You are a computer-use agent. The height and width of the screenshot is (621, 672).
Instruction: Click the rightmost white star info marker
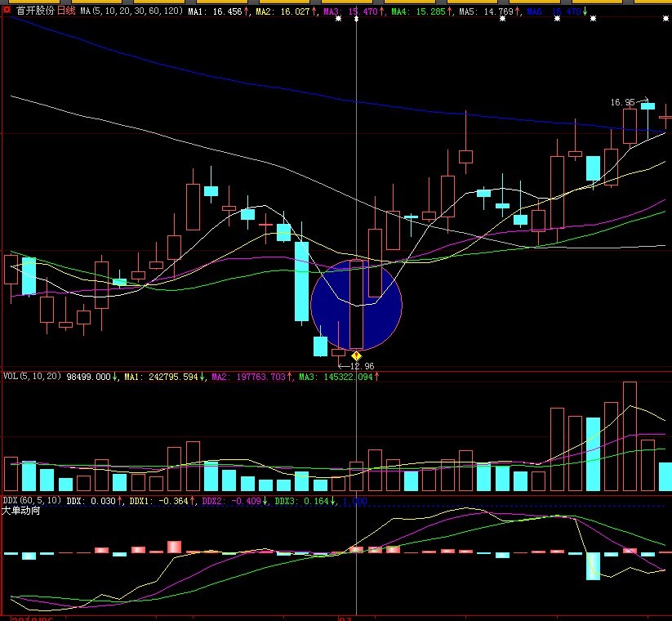tap(666, 19)
